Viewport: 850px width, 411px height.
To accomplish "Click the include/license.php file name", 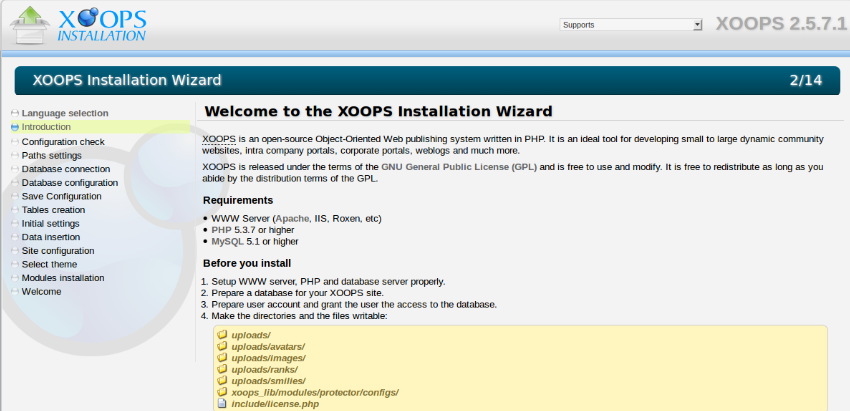I will click(275, 404).
